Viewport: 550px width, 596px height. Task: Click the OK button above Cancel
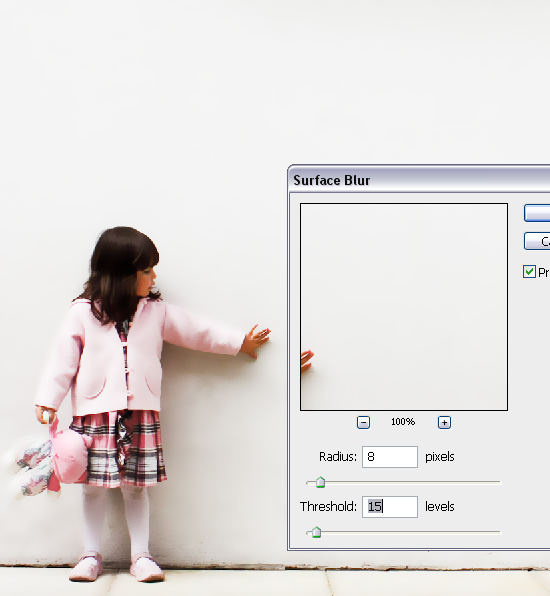537,213
